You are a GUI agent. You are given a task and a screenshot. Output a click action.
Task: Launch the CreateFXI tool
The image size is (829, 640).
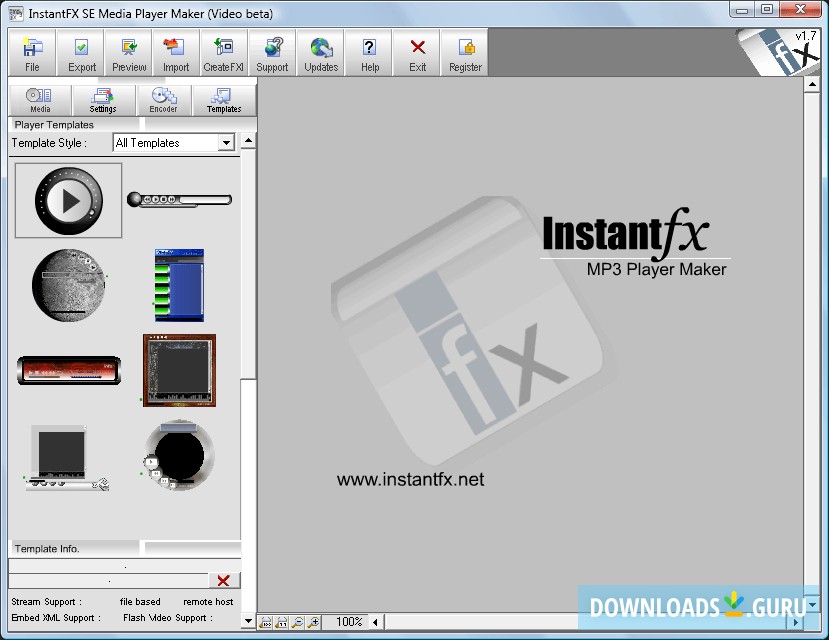(224, 53)
